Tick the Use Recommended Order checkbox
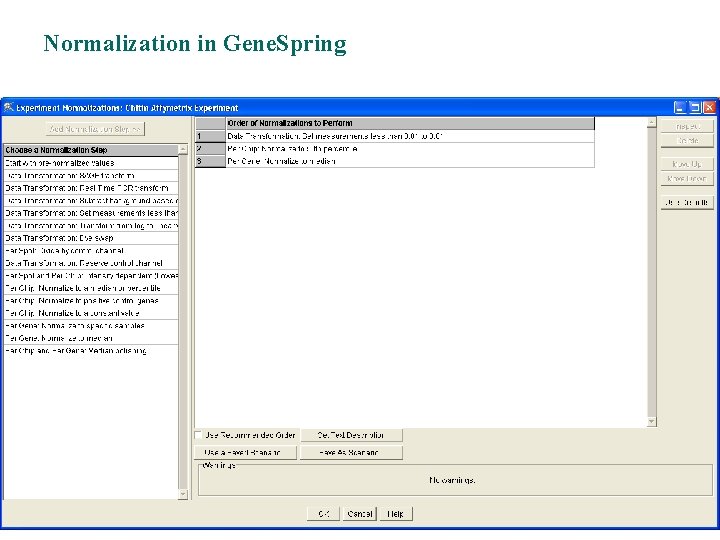This screenshot has width=720, height=540. [x=198, y=435]
